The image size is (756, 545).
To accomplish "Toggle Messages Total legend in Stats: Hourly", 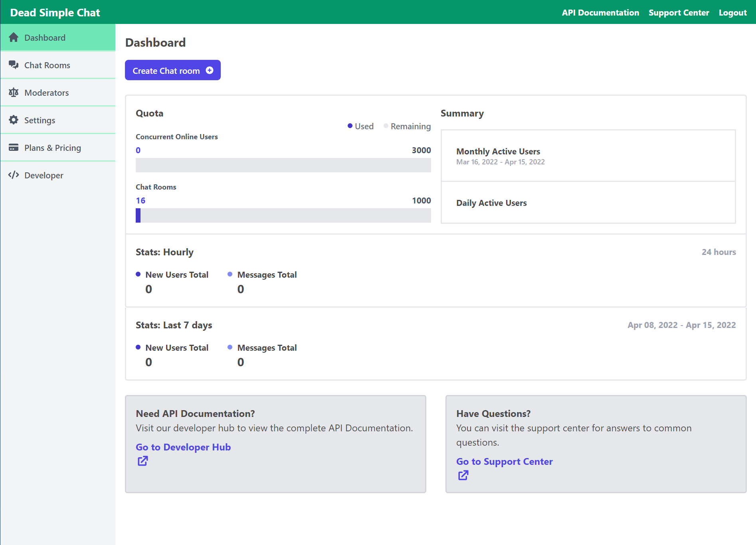I will [x=262, y=274].
